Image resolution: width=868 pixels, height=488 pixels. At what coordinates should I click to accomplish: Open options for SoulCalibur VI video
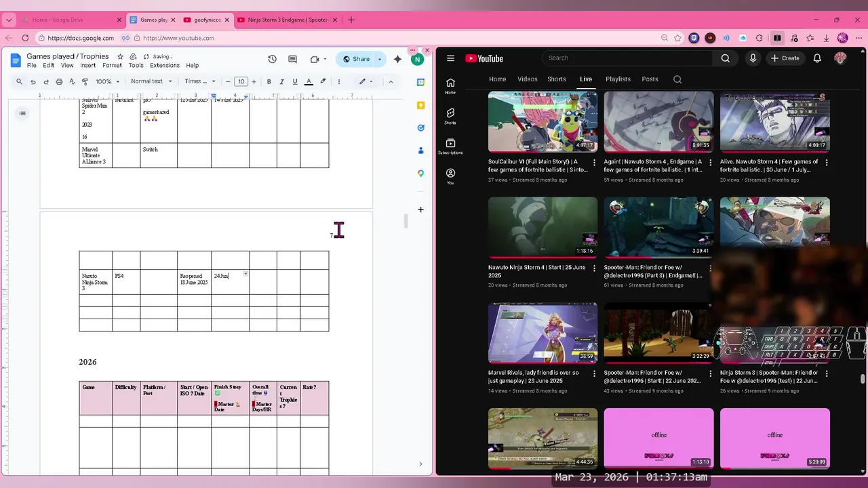point(595,163)
